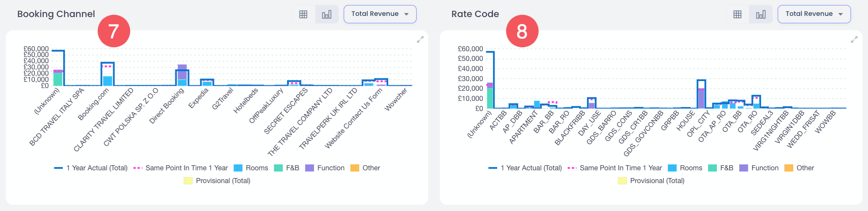Switch Rate Code to bar chart view
Viewport: 868px width, 211px height.
point(761,14)
